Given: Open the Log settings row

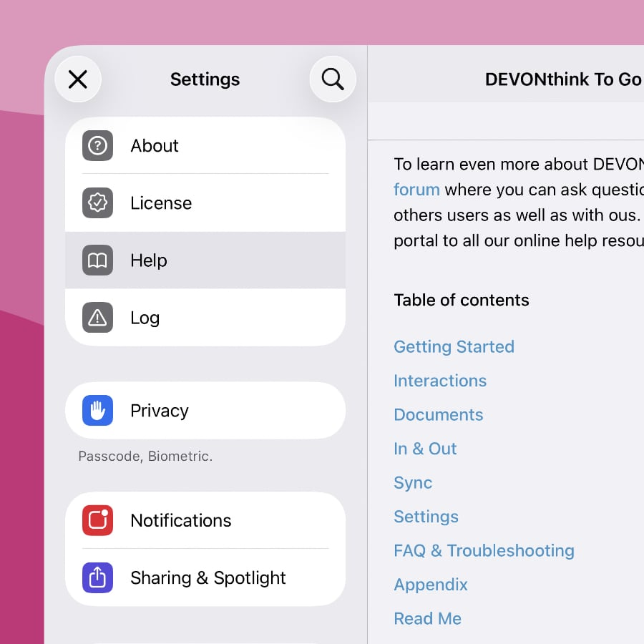Looking at the screenshot, I should [x=205, y=318].
